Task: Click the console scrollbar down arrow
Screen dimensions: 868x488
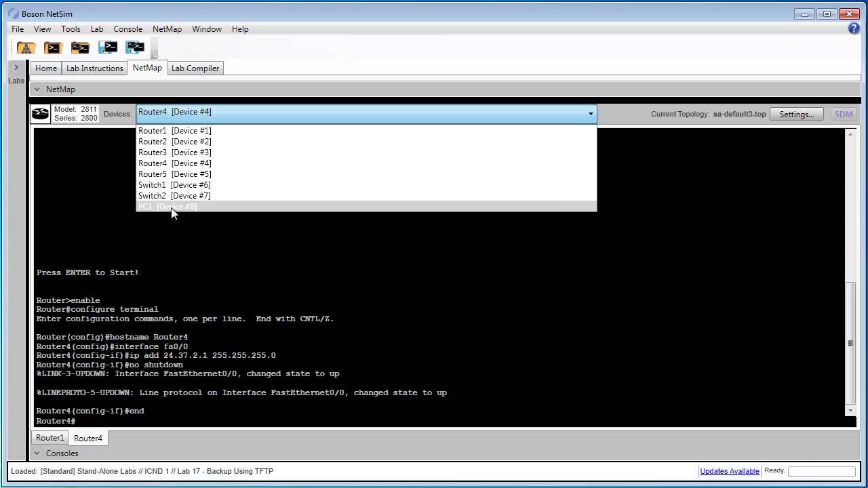Action: [x=850, y=411]
